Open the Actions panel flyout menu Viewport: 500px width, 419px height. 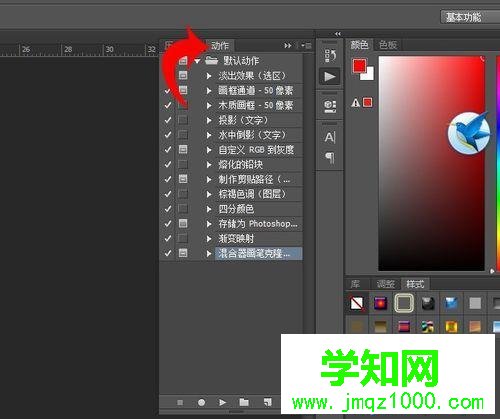[307, 45]
